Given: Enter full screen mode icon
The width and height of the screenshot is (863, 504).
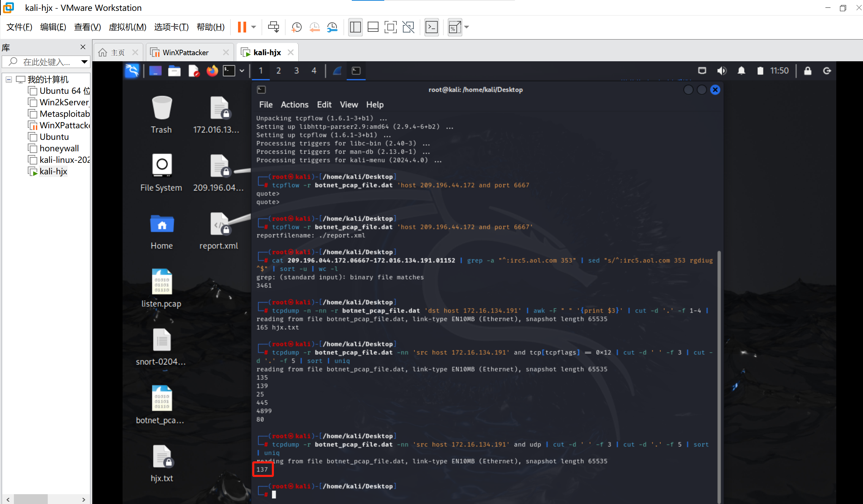Looking at the screenshot, I should pos(390,27).
